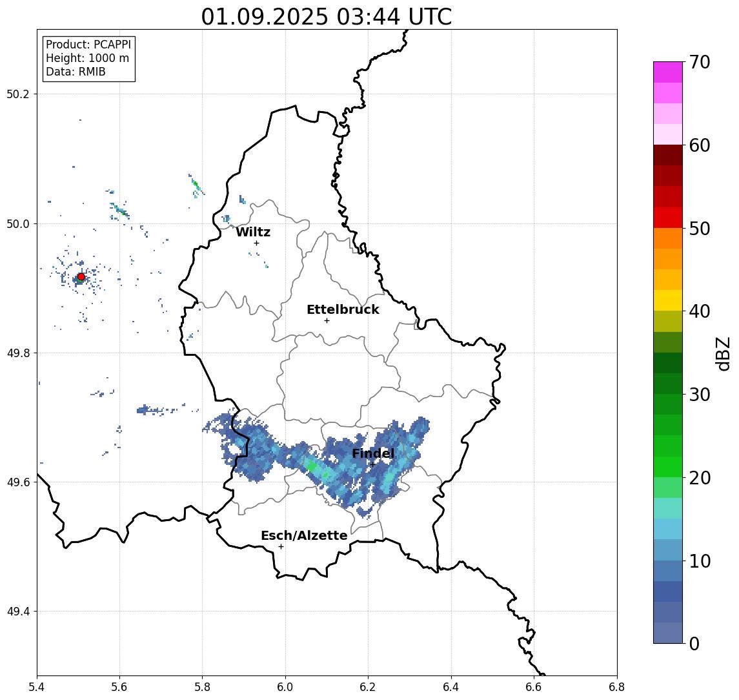Screen dimensions: 739x700
Task: Click the bright green swatch at 20 dBZ
Action: (x=668, y=466)
